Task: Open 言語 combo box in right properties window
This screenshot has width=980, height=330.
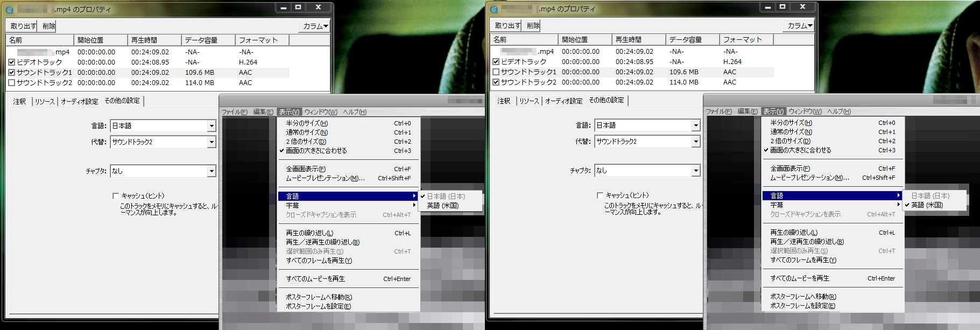Action: 647,125
